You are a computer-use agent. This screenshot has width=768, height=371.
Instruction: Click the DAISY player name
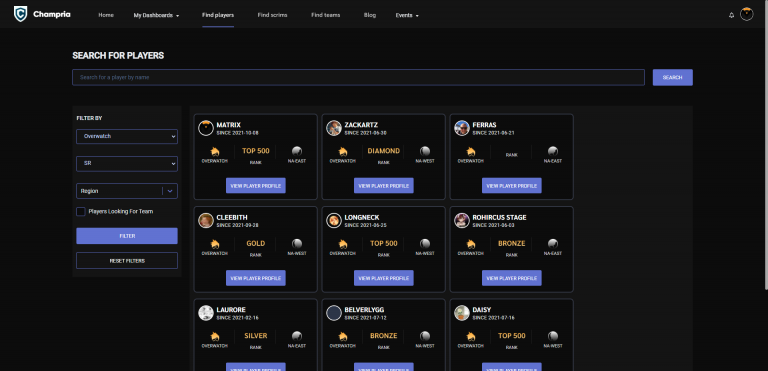482,310
